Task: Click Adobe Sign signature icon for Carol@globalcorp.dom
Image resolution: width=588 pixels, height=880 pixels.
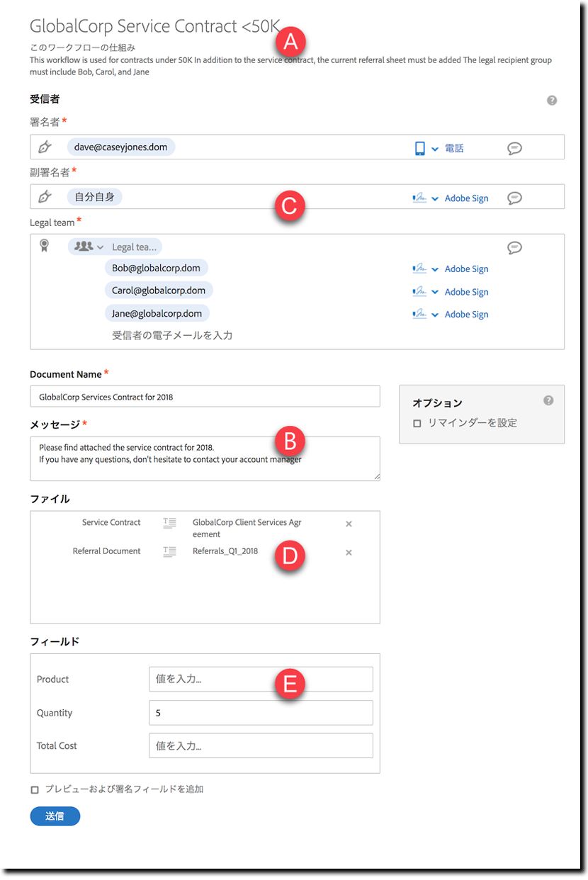Action: pyautogui.click(x=419, y=292)
